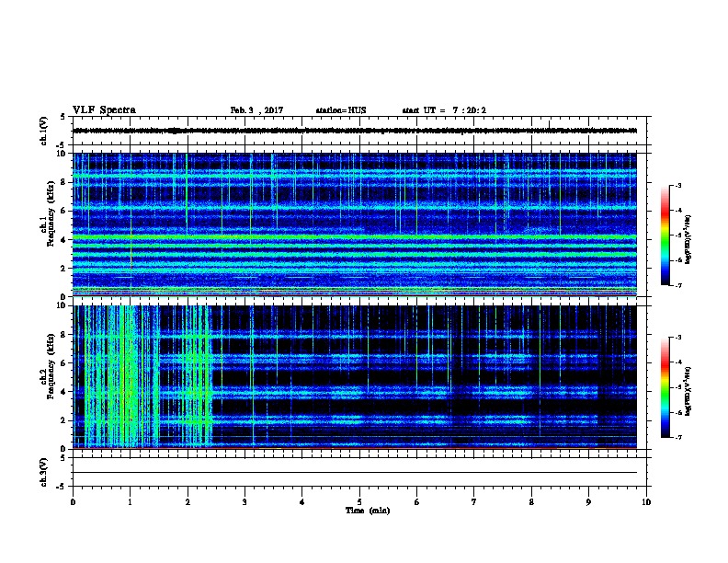
Task: Click the time axis tick label "0"
Action: [73, 502]
